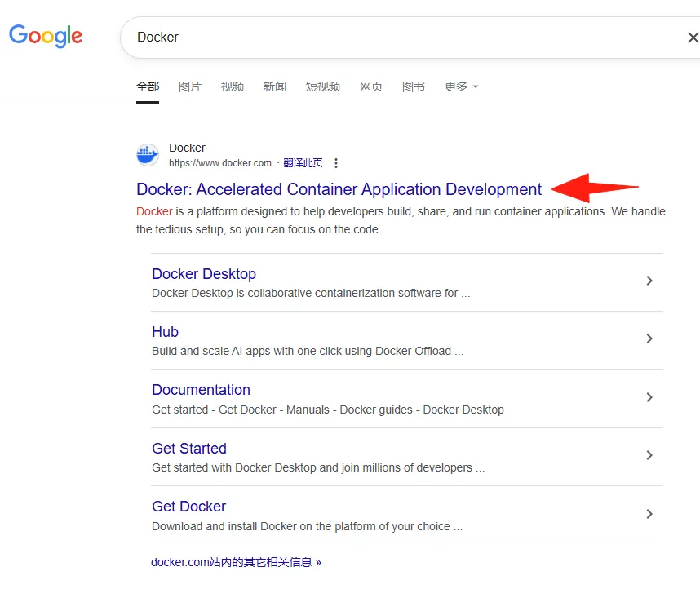Viewport: 700px width, 589px height.
Task: Click the snippet starting 'Docker is a platform designed'
Action: click(x=401, y=220)
